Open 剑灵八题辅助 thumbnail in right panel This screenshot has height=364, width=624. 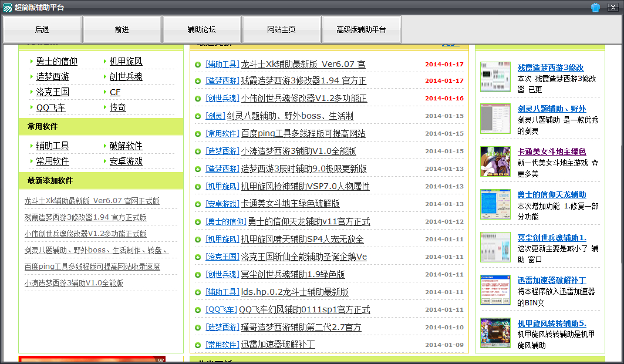pos(495,119)
